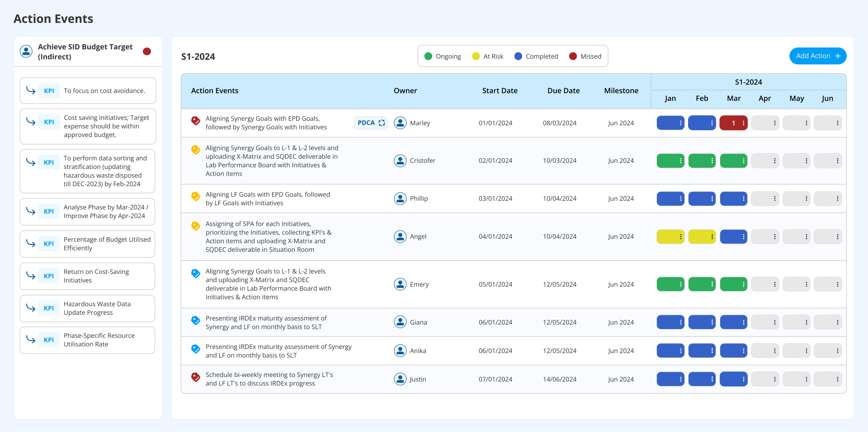
Task: Click the PDCA cycle badge on first action
Action: [371, 123]
